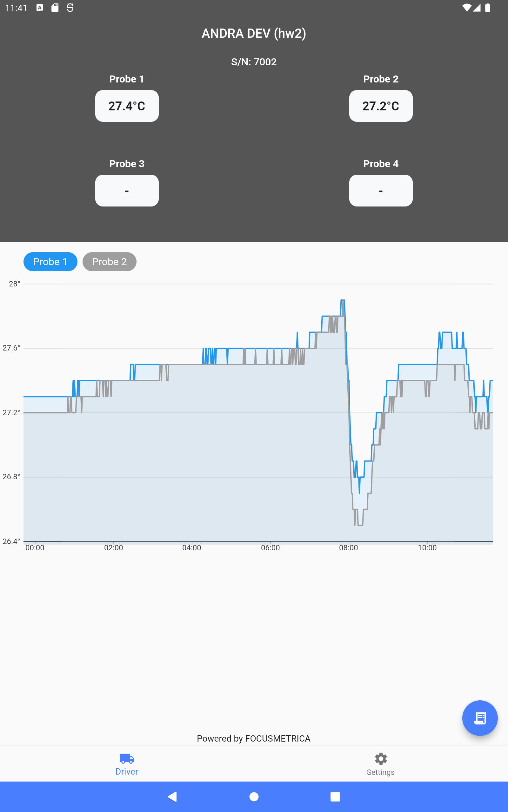The image size is (508, 812).
Task: Tap the empty Probe 4 value box
Action: click(x=381, y=191)
